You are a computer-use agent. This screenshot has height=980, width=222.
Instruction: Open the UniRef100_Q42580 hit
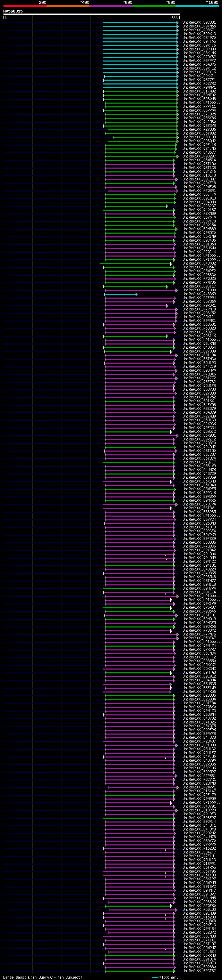[199, 122]
